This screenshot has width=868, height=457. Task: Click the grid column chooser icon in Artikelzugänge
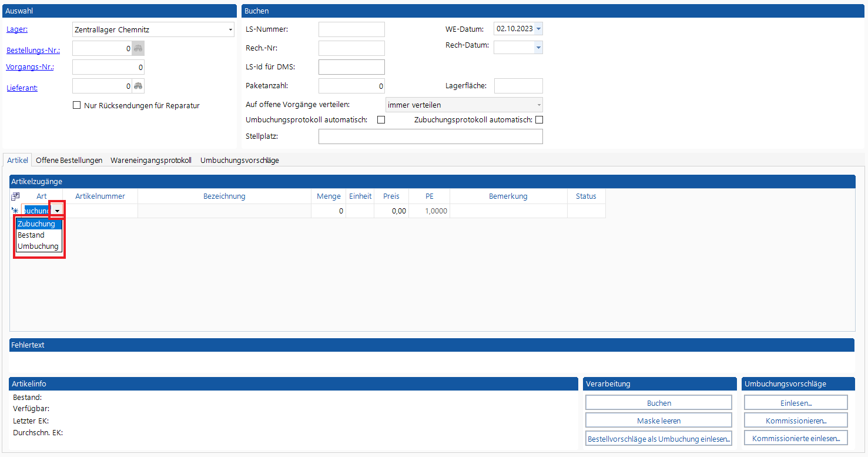15,196
